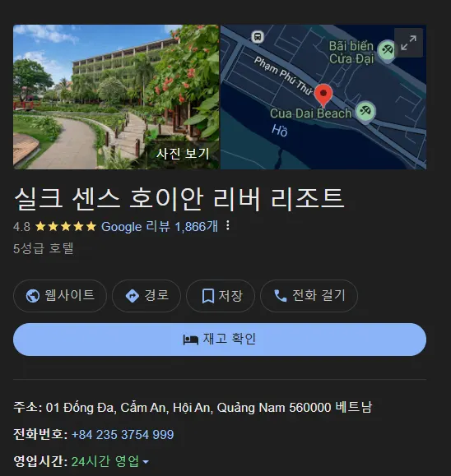Screen dimensions: 451x476
Task: Click the 재고 확인 availability button
Action: coord(220,340)
